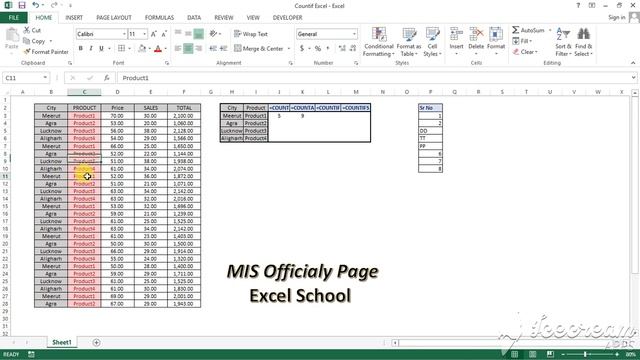Select align text left
The image size is (640, 360).
[x=178, y=49]
